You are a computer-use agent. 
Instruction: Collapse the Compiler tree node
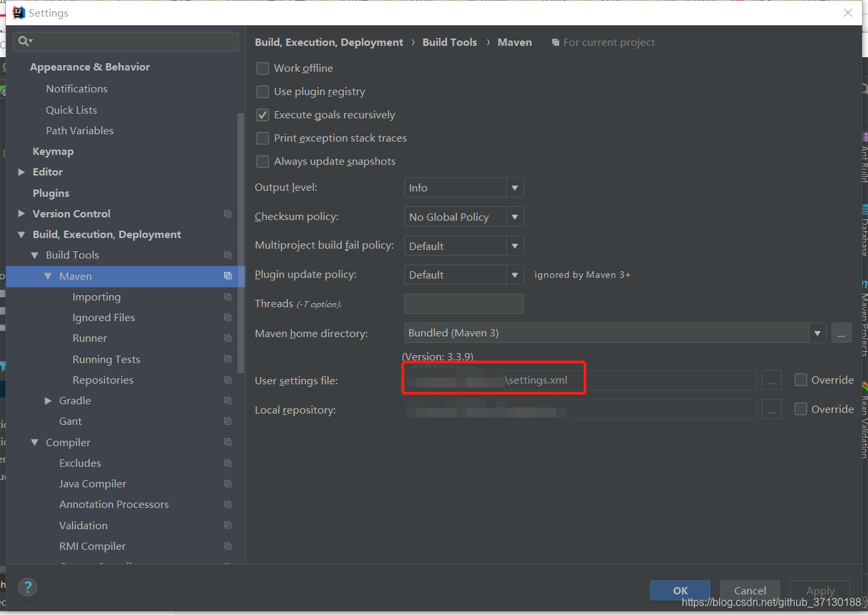(35, 442)
